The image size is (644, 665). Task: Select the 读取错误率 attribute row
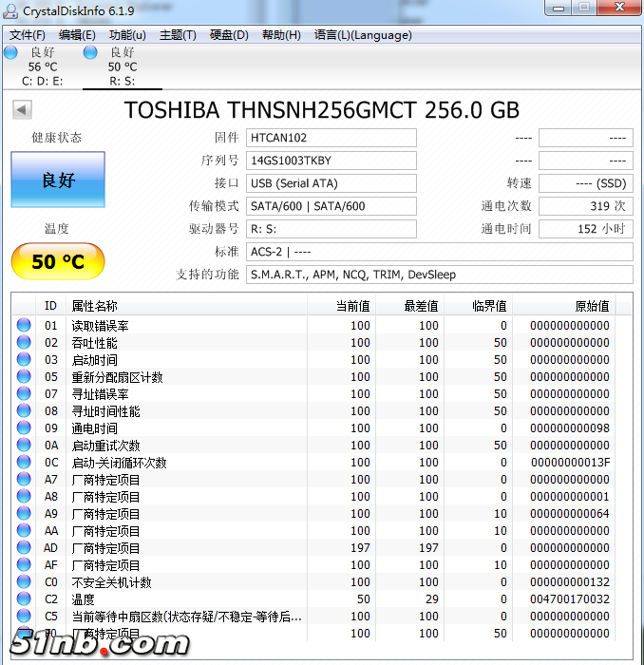(313, 325)
